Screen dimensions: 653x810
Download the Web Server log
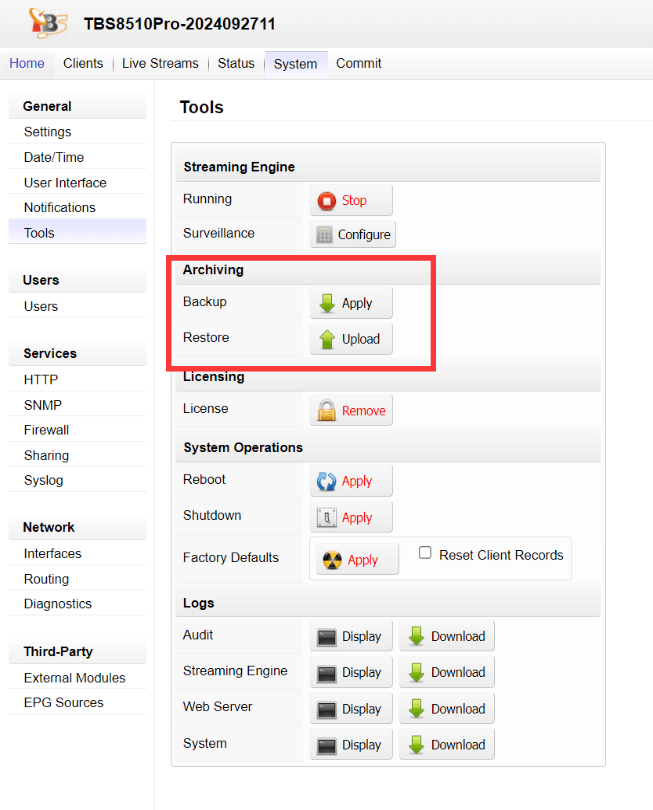[447, 709]
